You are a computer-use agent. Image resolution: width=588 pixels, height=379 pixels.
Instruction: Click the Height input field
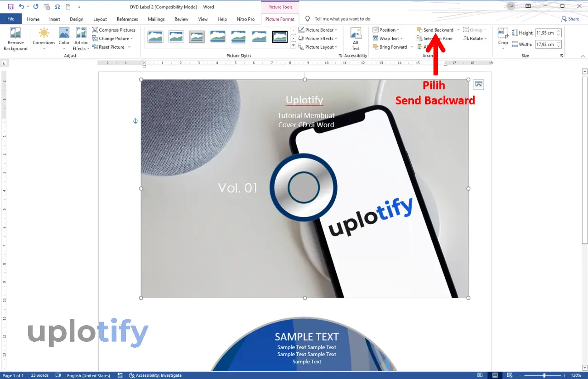pyautogui.click(x=545, y=33)
